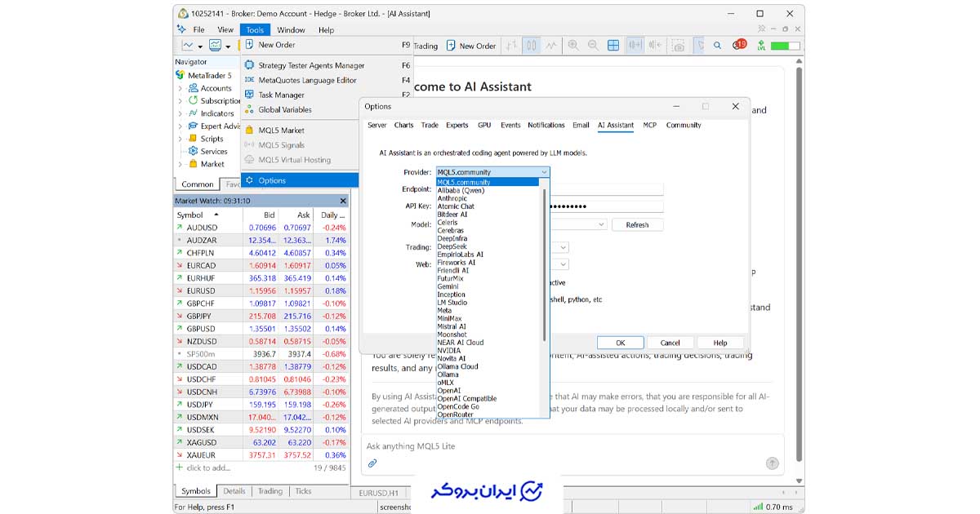The image size is (980, 514).
Task: Close the Market Watch panel with its X
Action: [x=343, y=201]
